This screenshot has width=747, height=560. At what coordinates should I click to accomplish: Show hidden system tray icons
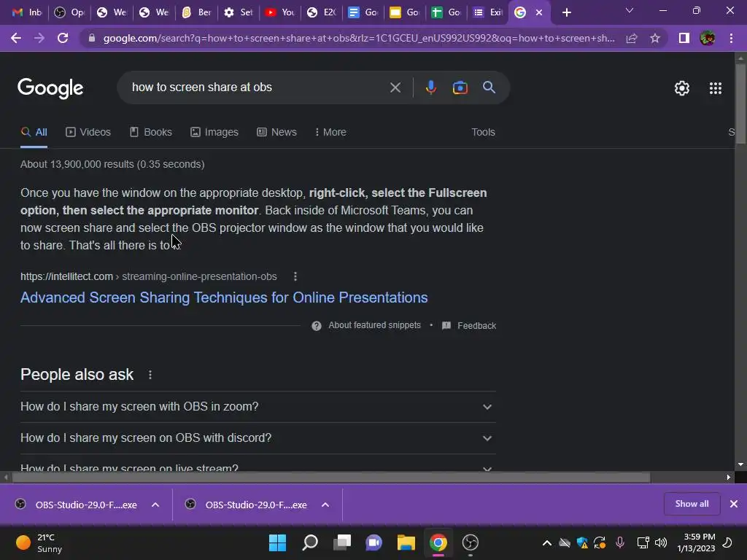547,542
